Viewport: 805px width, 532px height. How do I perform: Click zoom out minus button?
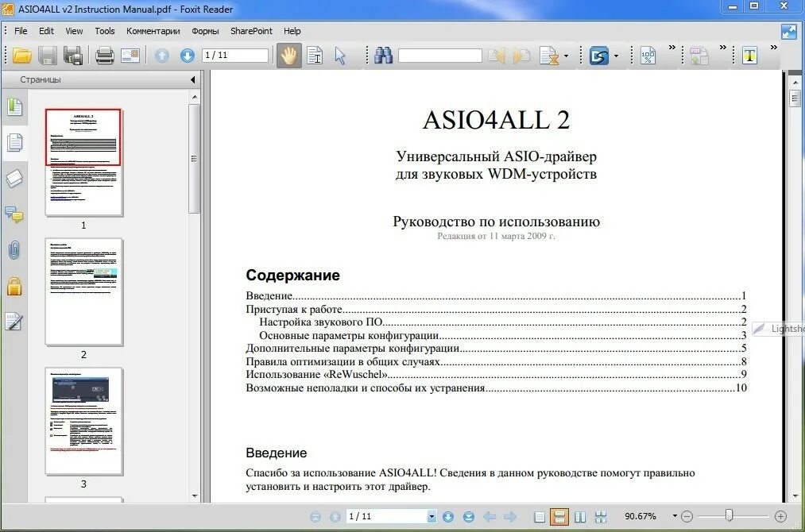[687, 517]
